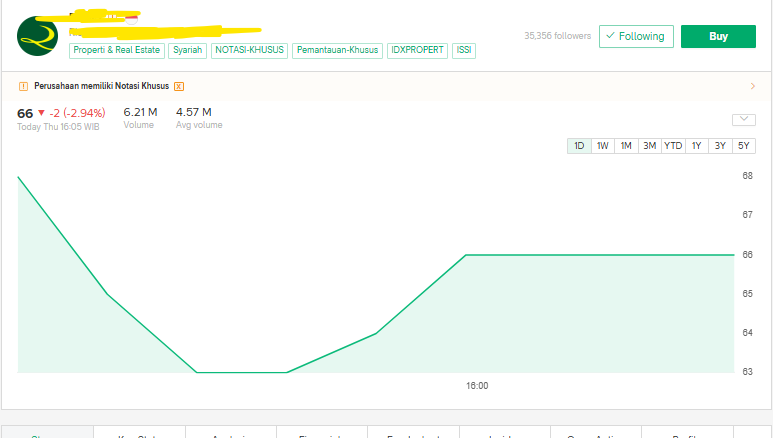Open the IDXPROPERT index tag

click(x=418, y=50)
